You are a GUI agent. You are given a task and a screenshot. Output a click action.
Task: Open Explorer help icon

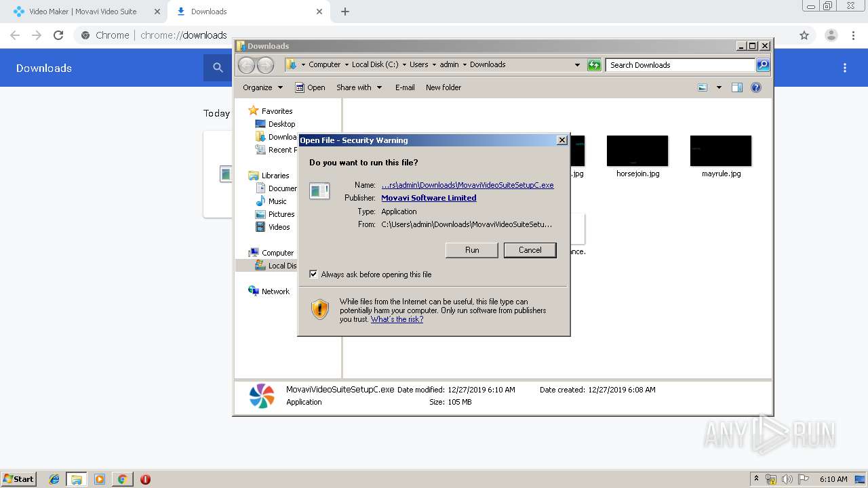click(756, 87)
